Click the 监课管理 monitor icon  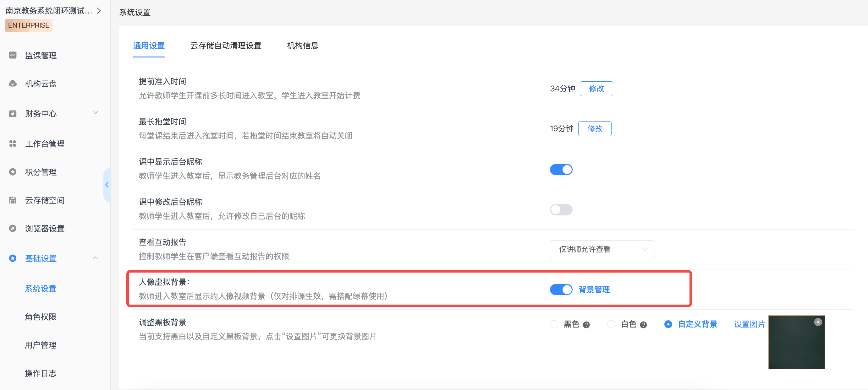(13, 55)
